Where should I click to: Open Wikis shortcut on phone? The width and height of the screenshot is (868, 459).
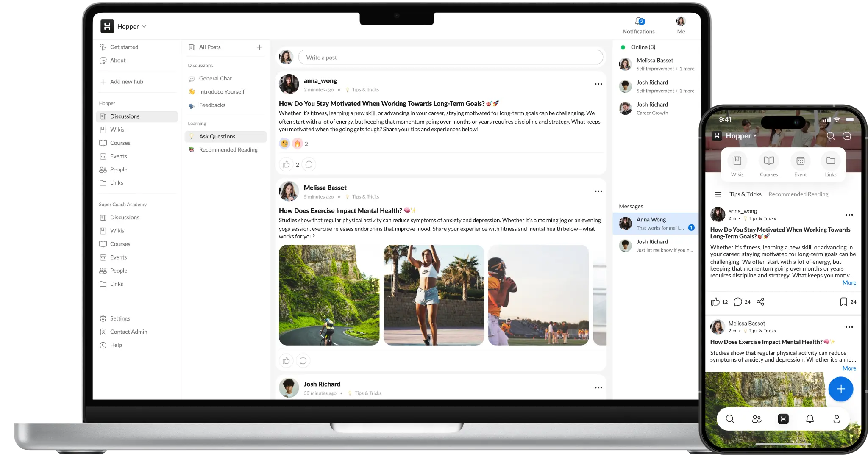pos(737,165)
